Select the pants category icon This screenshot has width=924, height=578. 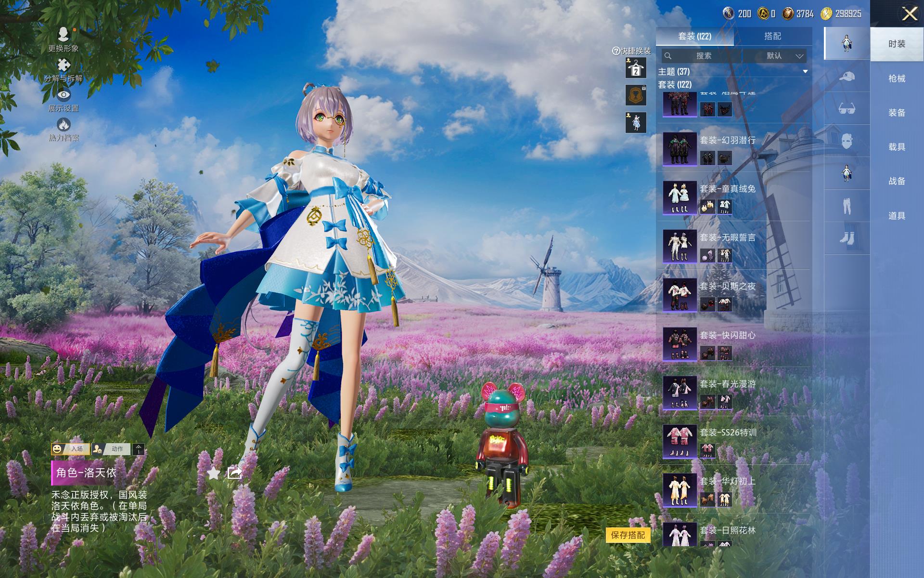pos(847,206)
